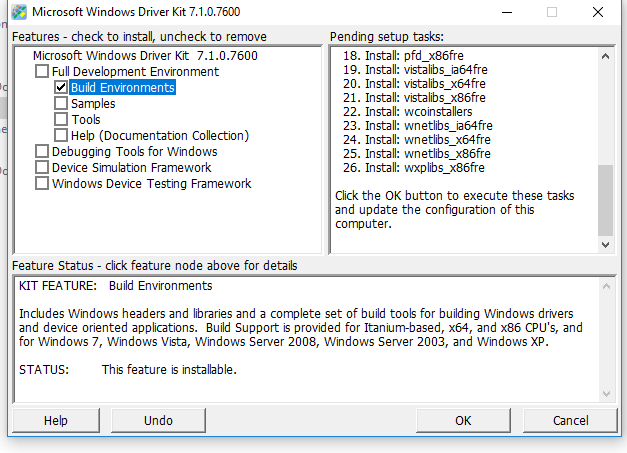The image size is (627, 453).
Task: Check the Help (Documentation Collection) checkbox
Action: click(x=61, y=135)
